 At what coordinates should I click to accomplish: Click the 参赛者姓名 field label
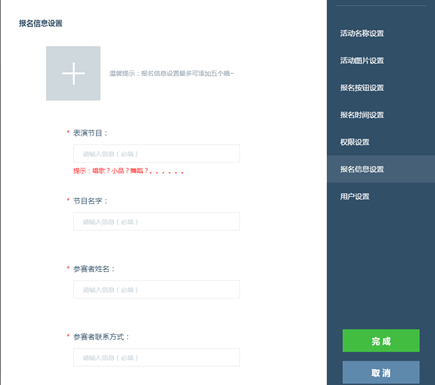[x=94, y=269]
